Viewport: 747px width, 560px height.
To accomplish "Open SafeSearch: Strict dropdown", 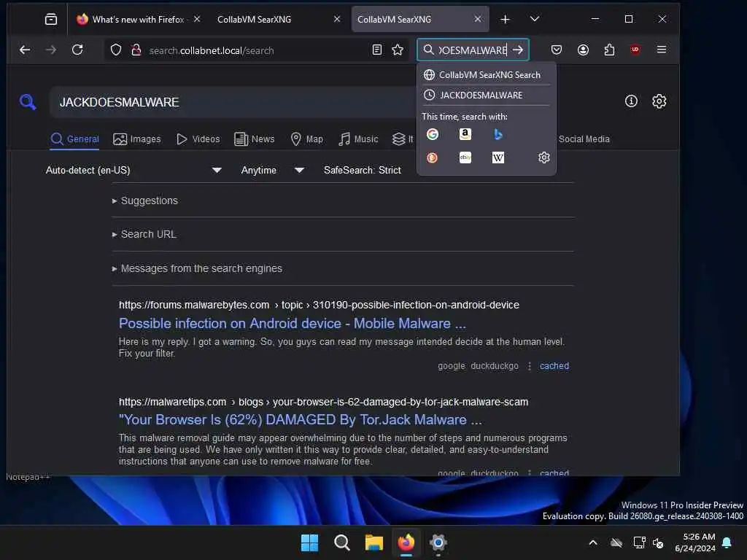I will (x=362, y=170).
